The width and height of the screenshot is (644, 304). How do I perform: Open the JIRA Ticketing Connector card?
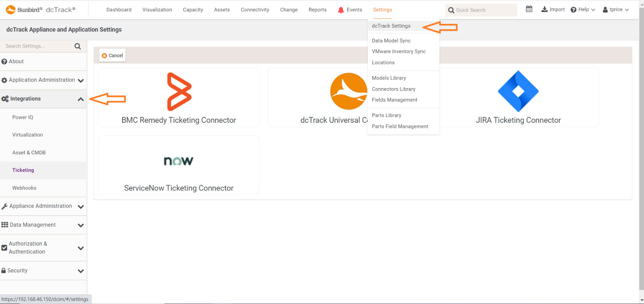tap(518, 97)
